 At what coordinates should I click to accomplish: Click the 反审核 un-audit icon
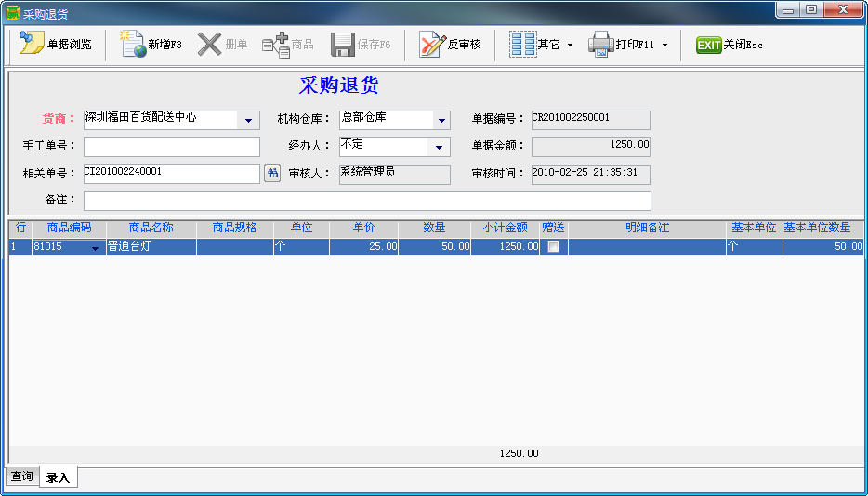click(x=432, y=45)
